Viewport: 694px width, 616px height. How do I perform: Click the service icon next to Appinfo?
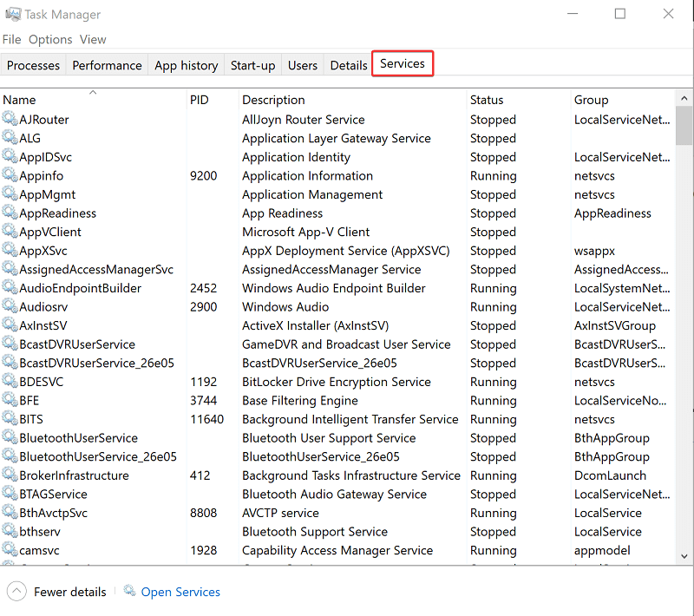click(x=10, y=174)
